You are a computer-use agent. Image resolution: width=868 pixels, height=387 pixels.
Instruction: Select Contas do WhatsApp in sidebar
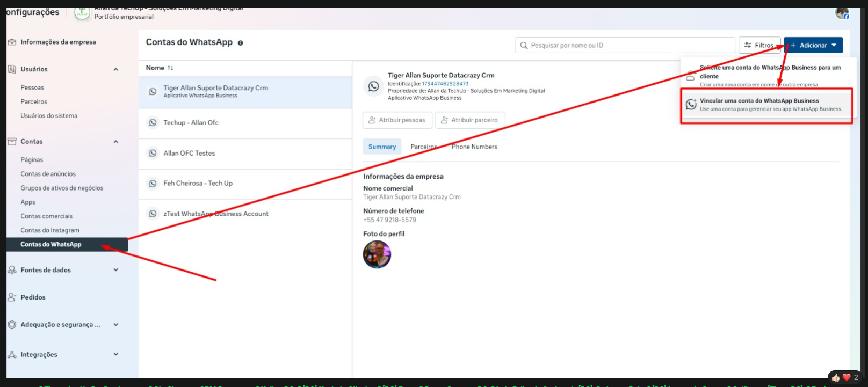click(x=67, y=245)
